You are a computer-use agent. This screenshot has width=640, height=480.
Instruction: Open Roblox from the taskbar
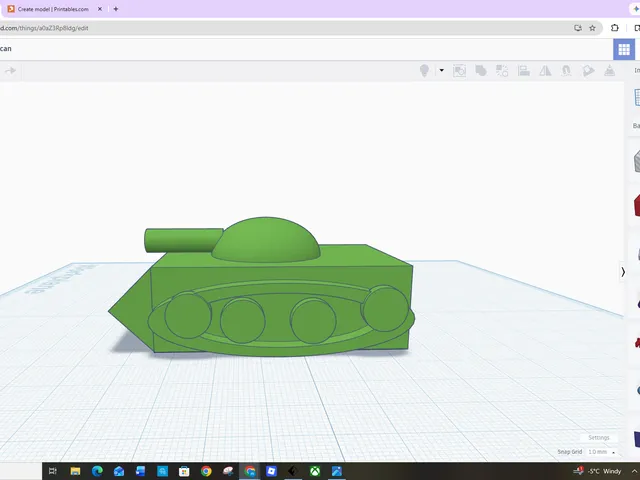pos(271,471)
